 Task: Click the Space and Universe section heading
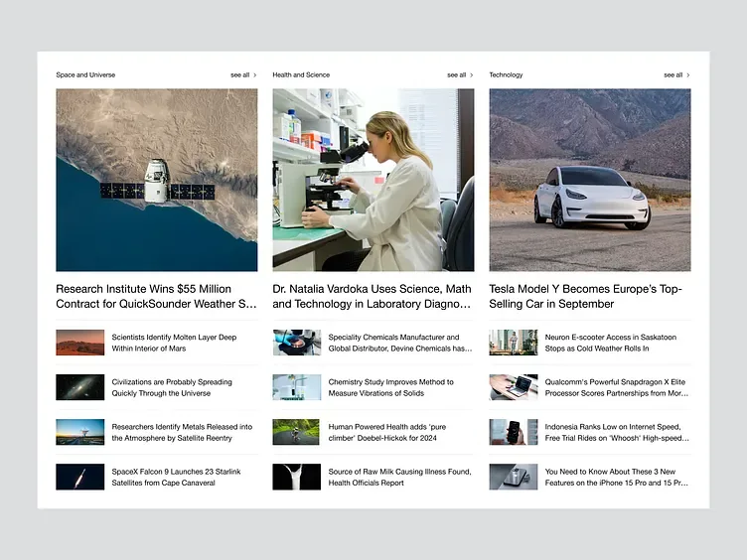coord(85,74)
